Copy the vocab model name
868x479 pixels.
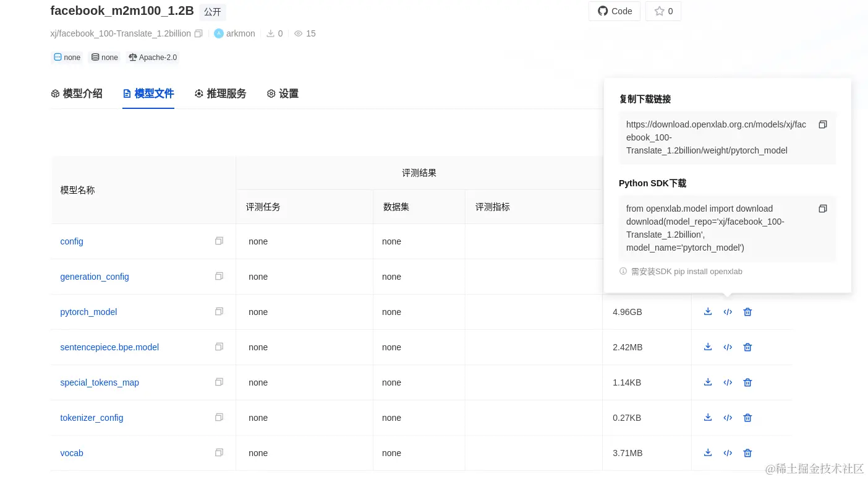[219, 453]
